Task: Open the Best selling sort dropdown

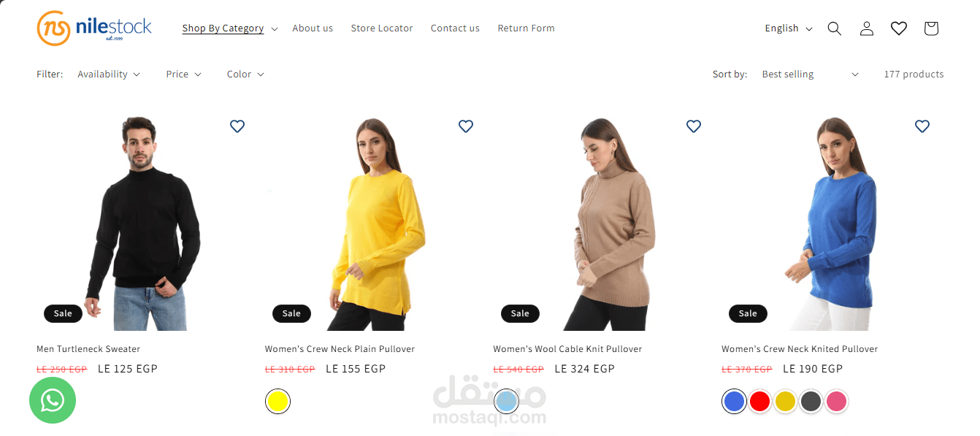Action: [810, 74]
